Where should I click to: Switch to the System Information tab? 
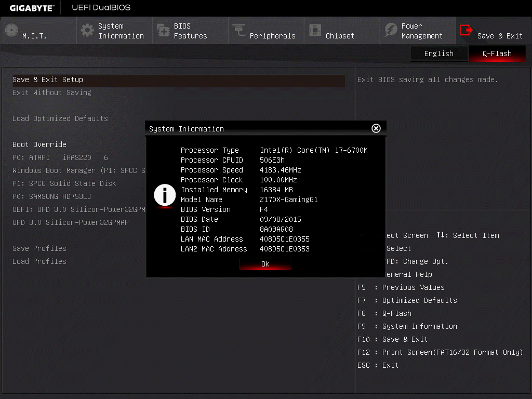pos(114,31)
